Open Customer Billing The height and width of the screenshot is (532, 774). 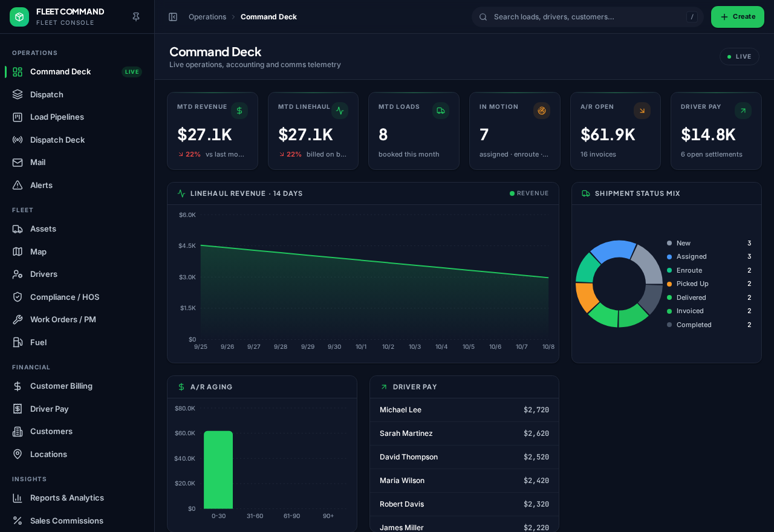77,386
